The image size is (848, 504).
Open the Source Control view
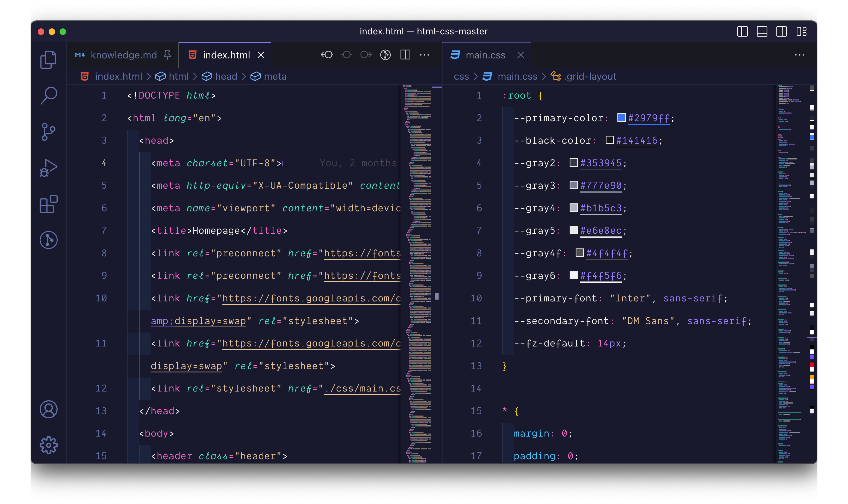tap(48, 131)
